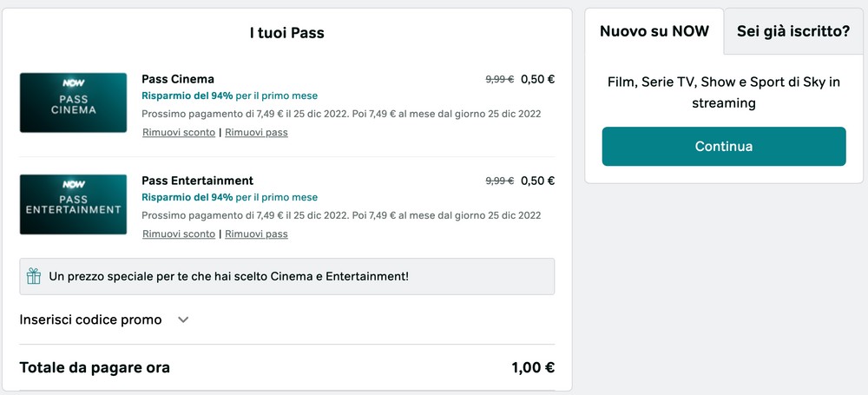
Task: Select the Sei già iscritto? tab
Action: pos(792,32)
